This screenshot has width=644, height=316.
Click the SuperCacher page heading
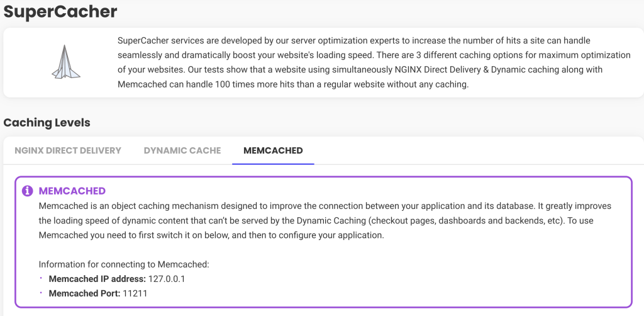(60, 11)
